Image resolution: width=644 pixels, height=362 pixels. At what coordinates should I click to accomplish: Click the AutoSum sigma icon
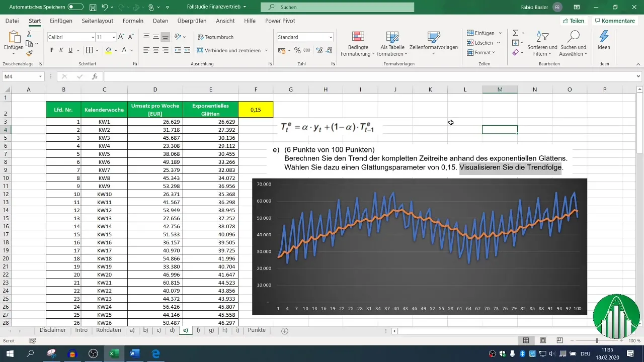coord(515,33)
